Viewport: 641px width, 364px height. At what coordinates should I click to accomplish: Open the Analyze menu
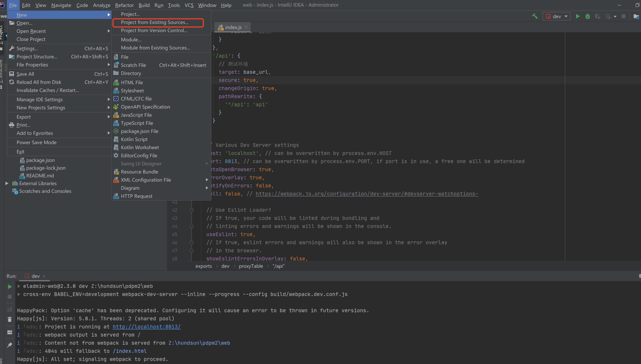click(x=101, y=5)
